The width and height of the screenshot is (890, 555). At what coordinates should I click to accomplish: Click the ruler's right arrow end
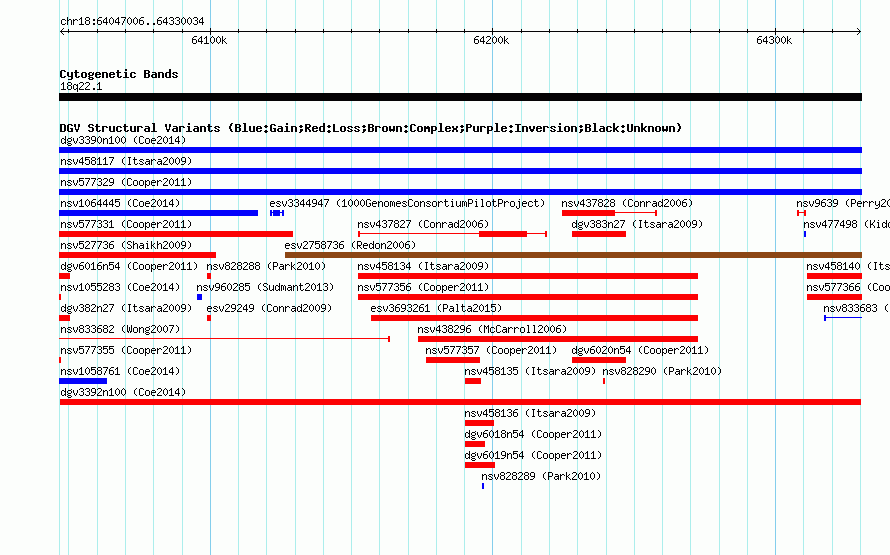[859, 31]
